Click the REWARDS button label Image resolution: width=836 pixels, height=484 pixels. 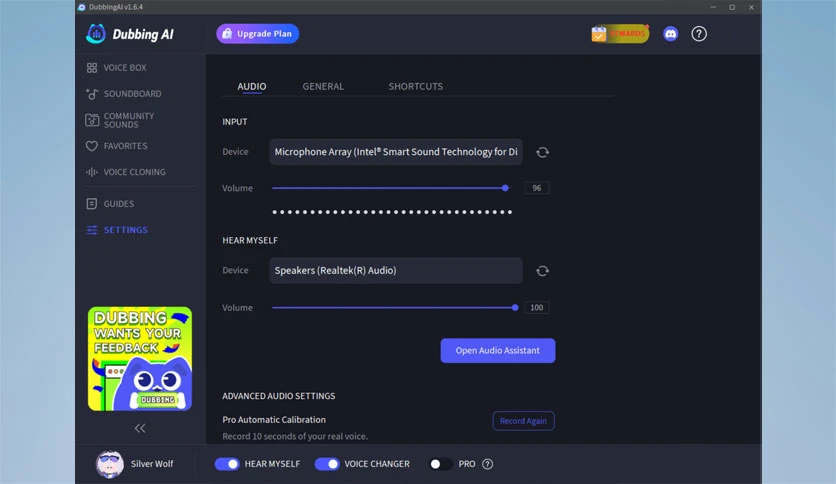pyautogui.click(x=628, y=34)
